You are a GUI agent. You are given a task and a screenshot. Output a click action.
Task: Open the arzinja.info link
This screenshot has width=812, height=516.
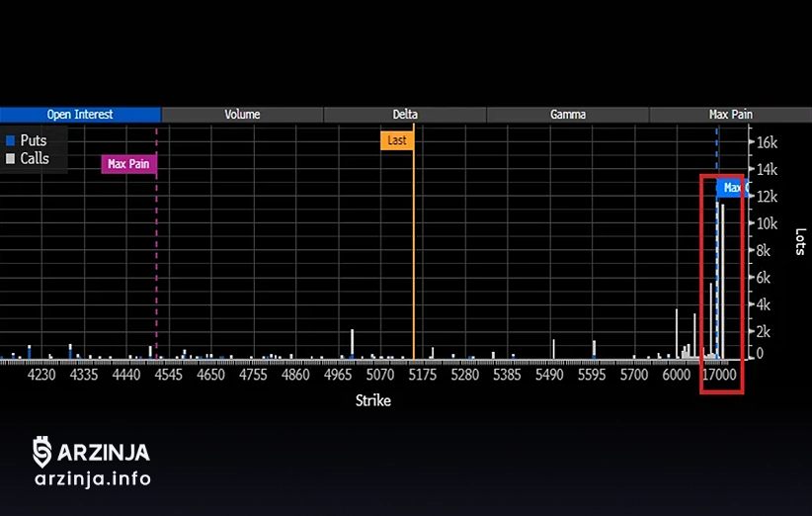[x=92, y=479]
